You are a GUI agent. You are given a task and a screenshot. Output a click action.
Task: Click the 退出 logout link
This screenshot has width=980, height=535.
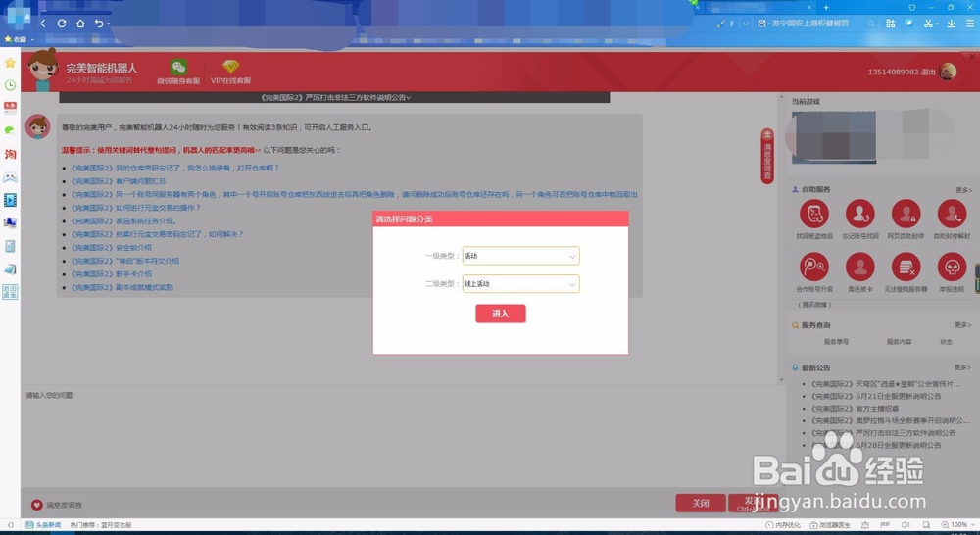(929, 72)
